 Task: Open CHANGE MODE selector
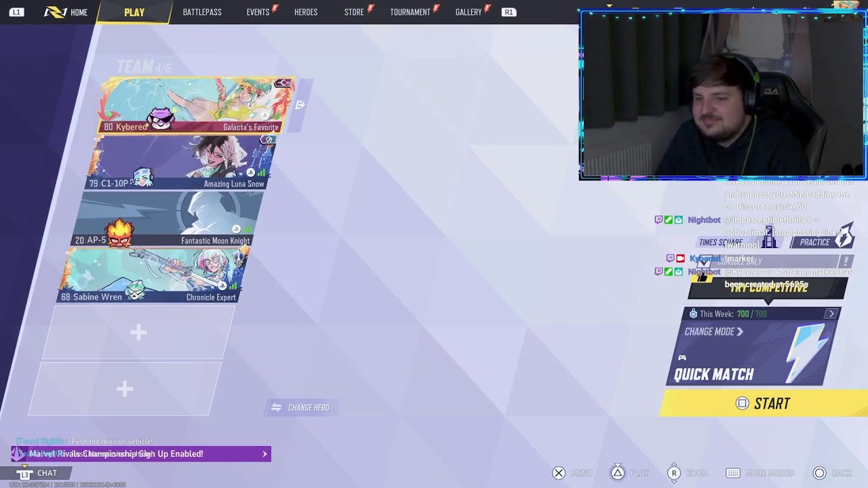713,331
